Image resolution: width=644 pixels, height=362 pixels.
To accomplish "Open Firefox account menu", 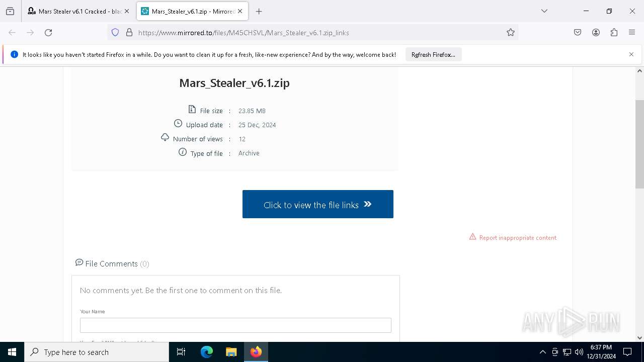I will [596, 33].
